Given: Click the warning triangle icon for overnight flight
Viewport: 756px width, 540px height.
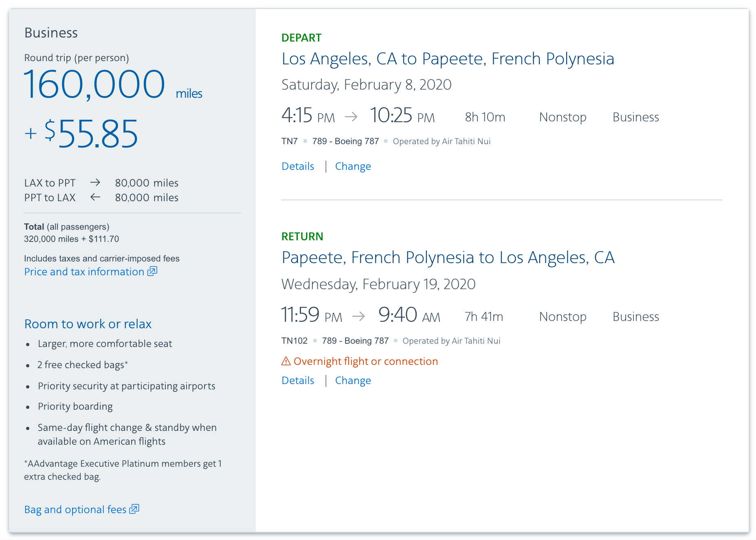Looking at the screenshot, I should (x=286, y=361).
